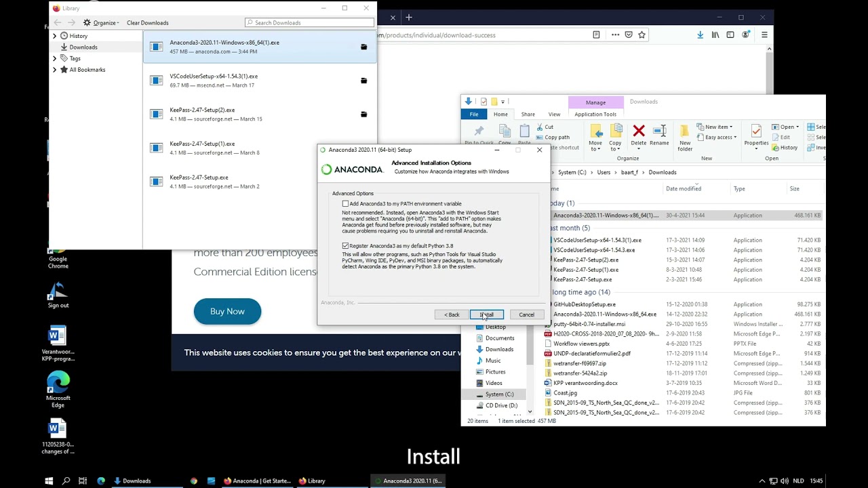The width and height of the screenshot is (868, 488).
Task: Click Rename in Explorer ribbon
Action: (x=659, y=135)
